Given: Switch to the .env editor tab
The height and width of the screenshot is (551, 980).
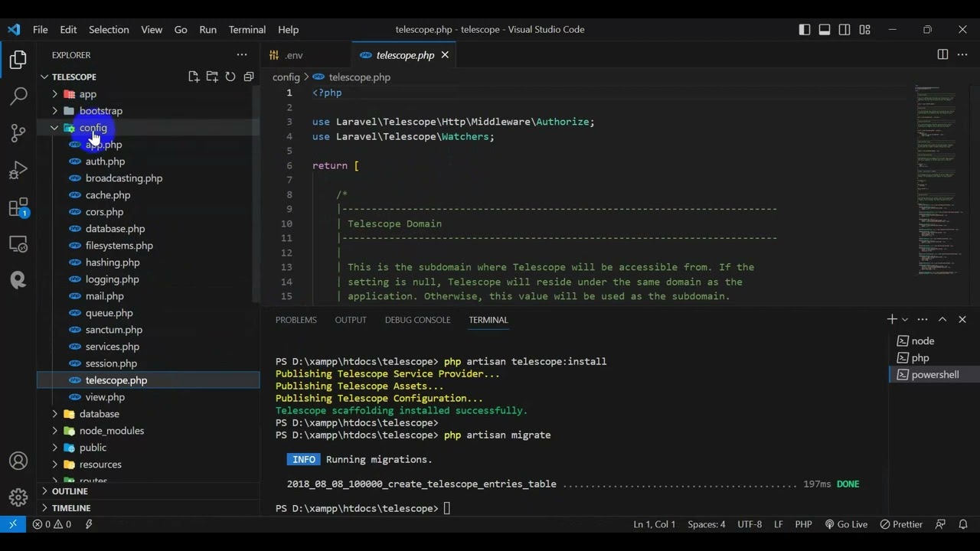Looking at the screenshot, I should pyautogui.click(x=294, y=55).
